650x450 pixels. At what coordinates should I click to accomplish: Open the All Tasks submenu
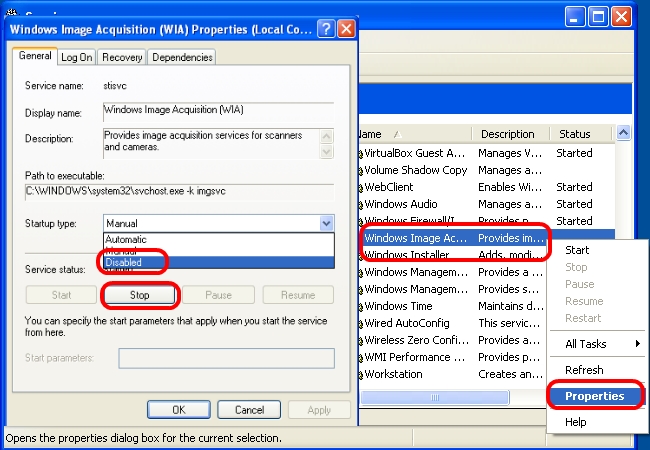(x=597, y=344)
